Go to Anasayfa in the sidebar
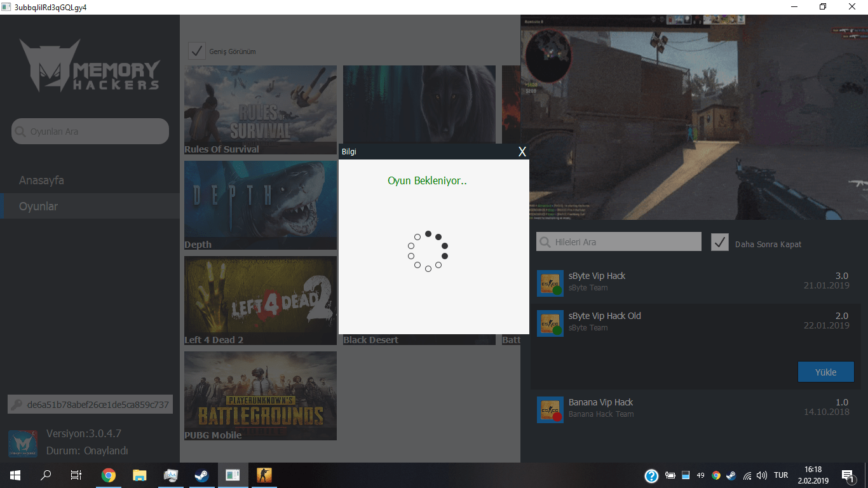The width and height of the screenshot is (868, 488). click(41, 180)
